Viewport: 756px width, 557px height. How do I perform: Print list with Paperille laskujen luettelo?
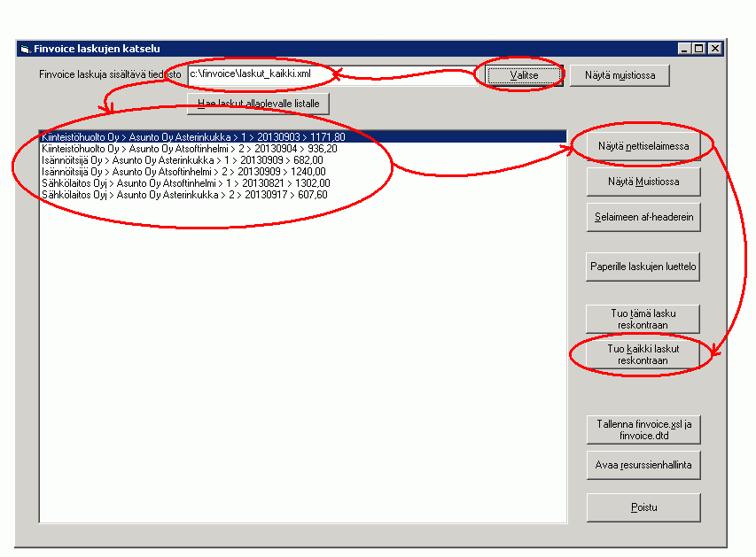(643, 266)
